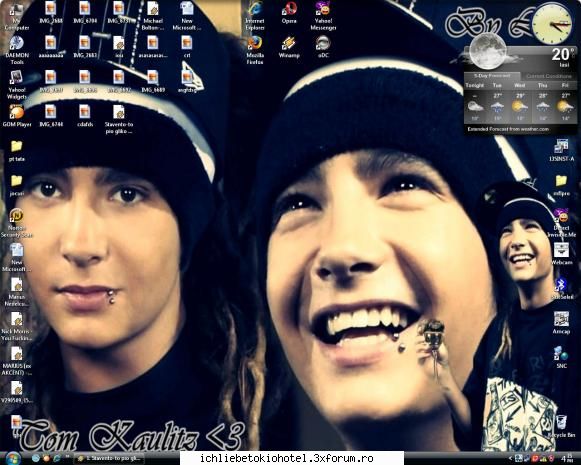Click the Windows Start orb
581x465 pixels.
(x=12, y=458)
